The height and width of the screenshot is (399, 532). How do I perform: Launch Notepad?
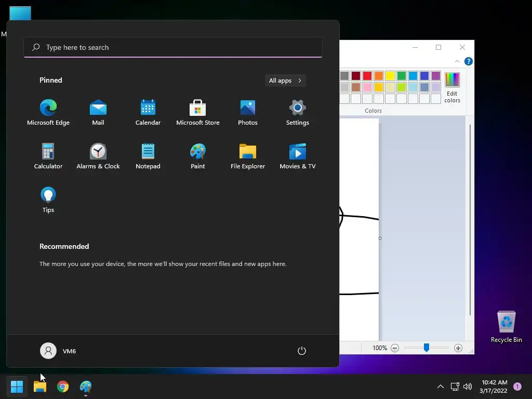[x=148, y=156]
